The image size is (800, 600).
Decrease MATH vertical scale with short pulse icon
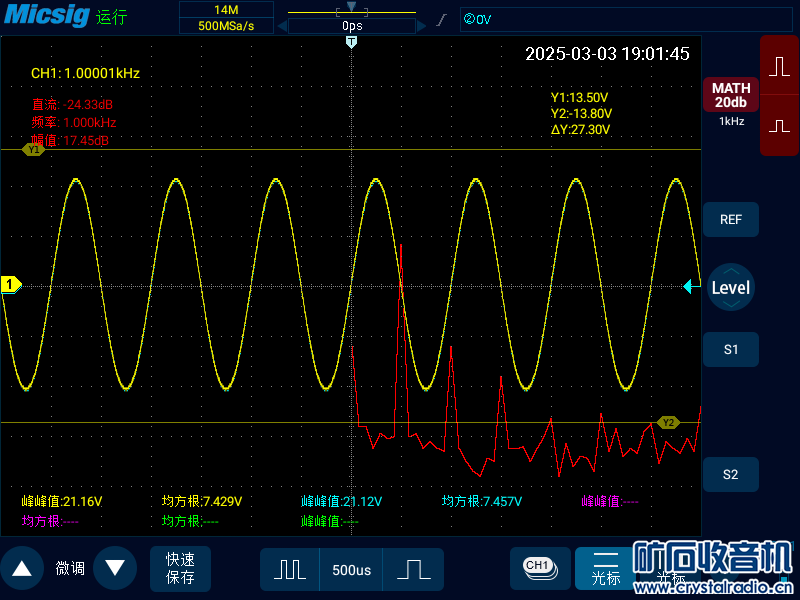point(779,126)
